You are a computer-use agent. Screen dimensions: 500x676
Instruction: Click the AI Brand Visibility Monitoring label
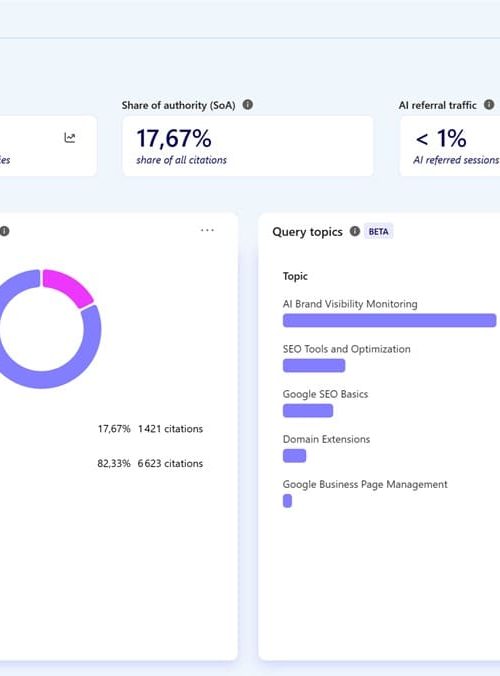click(350, 304)
